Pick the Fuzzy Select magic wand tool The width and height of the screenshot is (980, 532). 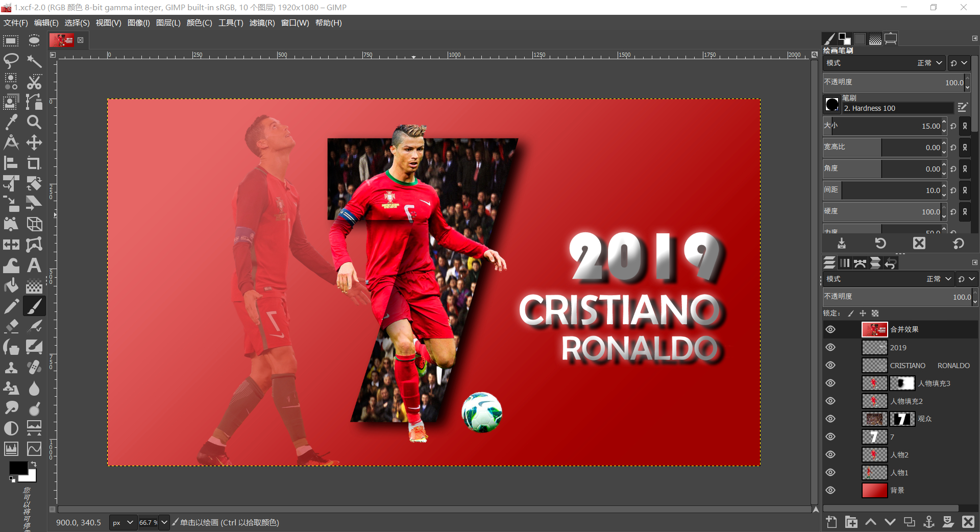(x=34, y=61)
